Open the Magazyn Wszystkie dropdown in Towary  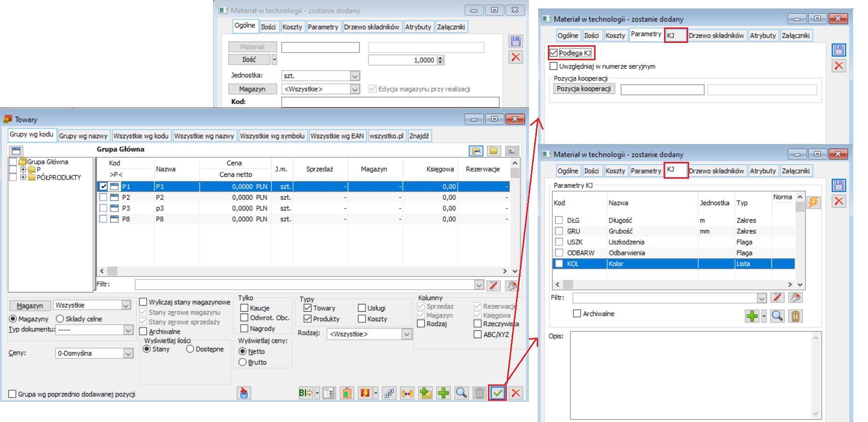pos(126,305)
